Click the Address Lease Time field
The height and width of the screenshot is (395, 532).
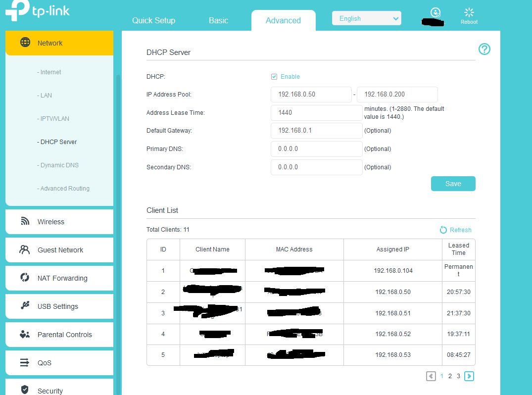[x=316, y=113]
